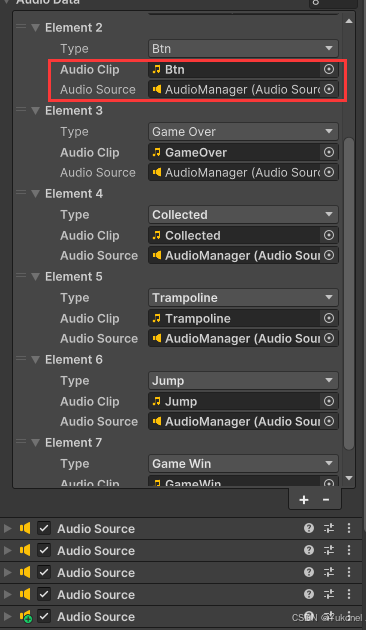Click the list vertical scrollbar handle
Screen dimensions: 366x630
click(x=349, y=294)
